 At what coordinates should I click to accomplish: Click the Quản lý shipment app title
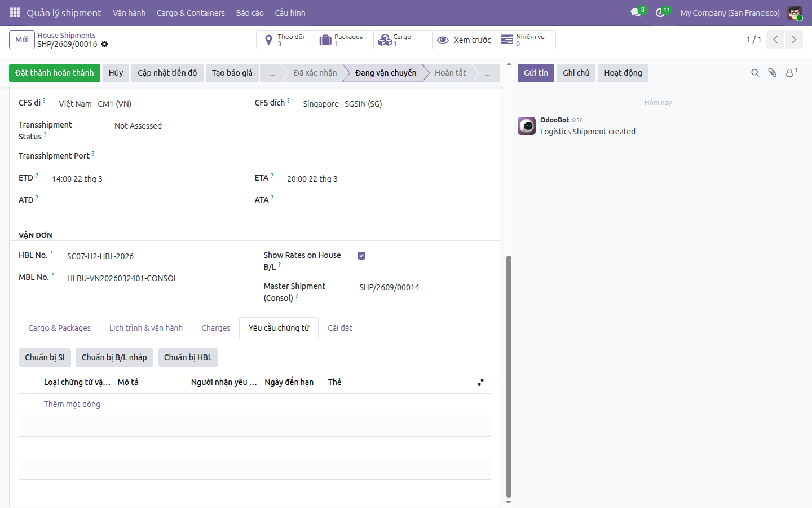[x=64, y=13]
